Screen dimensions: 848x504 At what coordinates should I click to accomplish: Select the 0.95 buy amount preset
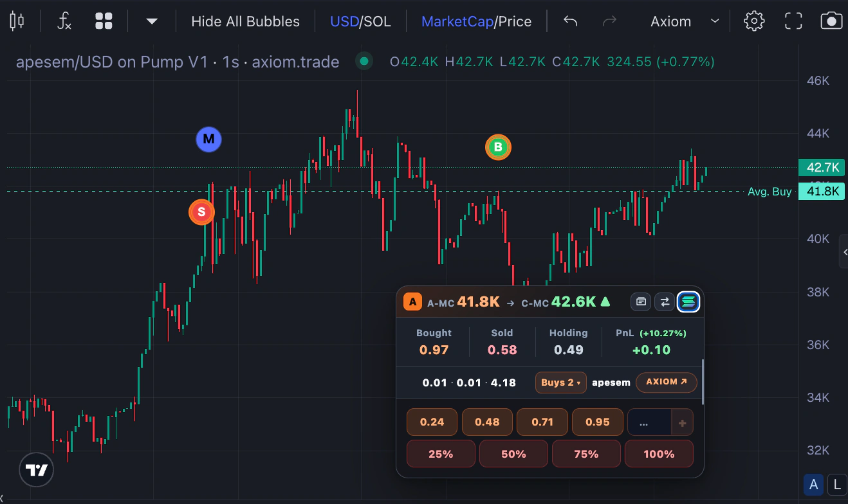pos(598,422)
